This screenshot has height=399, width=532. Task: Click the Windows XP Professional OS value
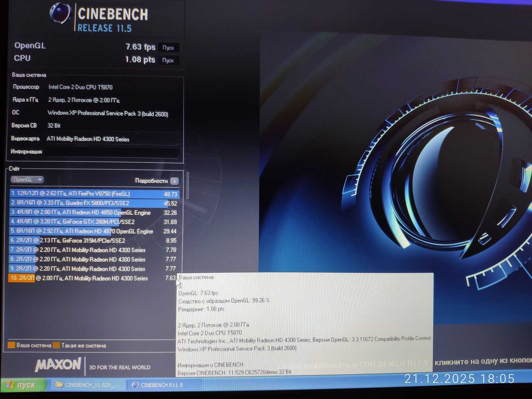[108, 113]
